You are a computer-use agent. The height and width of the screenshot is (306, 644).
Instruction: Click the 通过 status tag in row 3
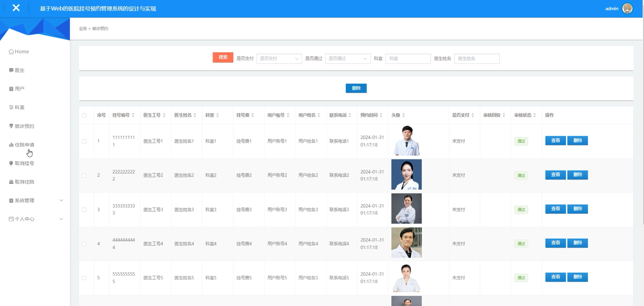point(521,210)
